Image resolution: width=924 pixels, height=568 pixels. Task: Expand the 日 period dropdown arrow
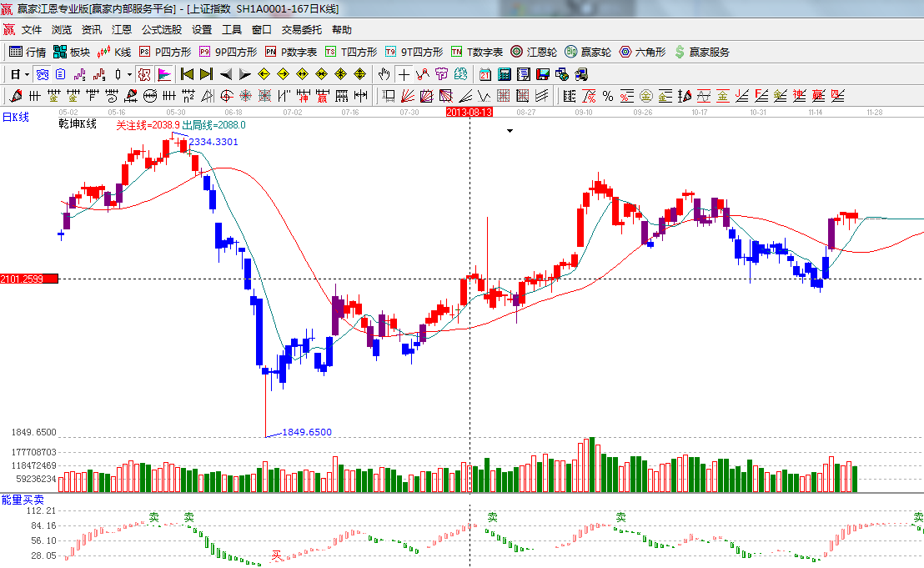(27, 74)
